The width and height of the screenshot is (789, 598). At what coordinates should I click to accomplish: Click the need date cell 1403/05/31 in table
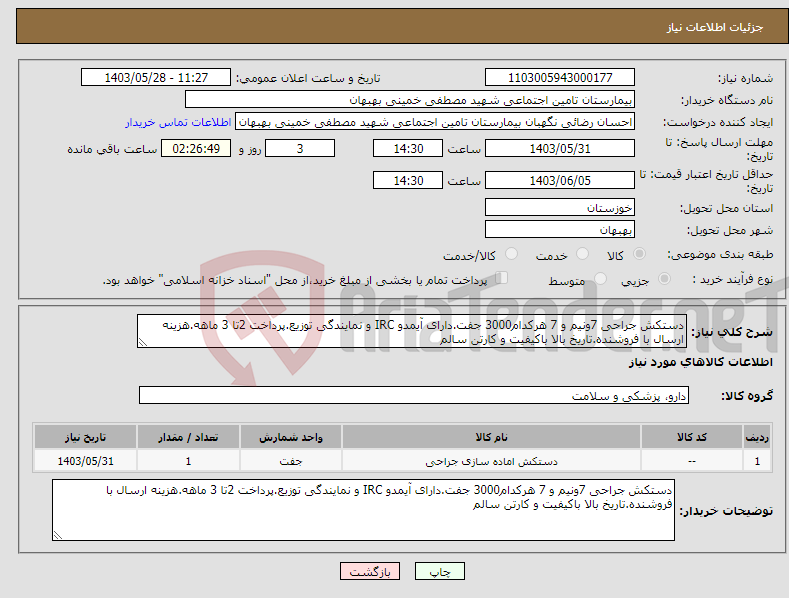pyautogui.click(x=86, y=461)
